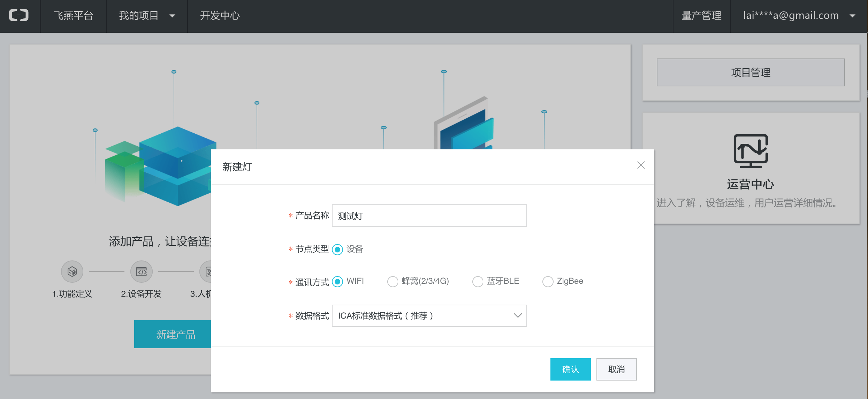The image size is (868, 399).
Task: Expand the 我的项目 dropdown
Action: [147, 16]
